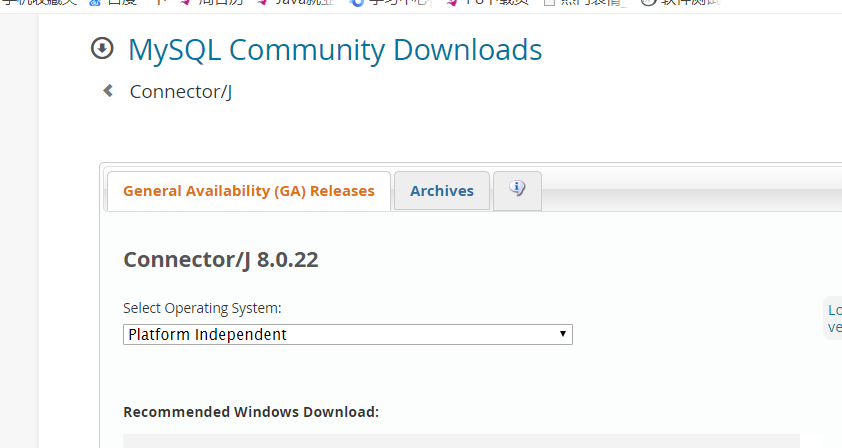842x448 pixels.
Task: Click the Select Operating System label
Action: click(x=202, y=308)
